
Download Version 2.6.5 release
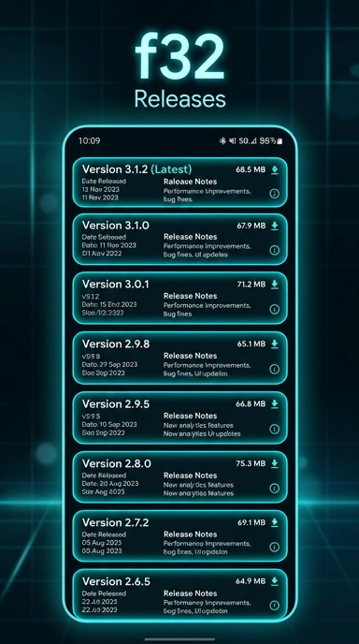pos(275,581)
